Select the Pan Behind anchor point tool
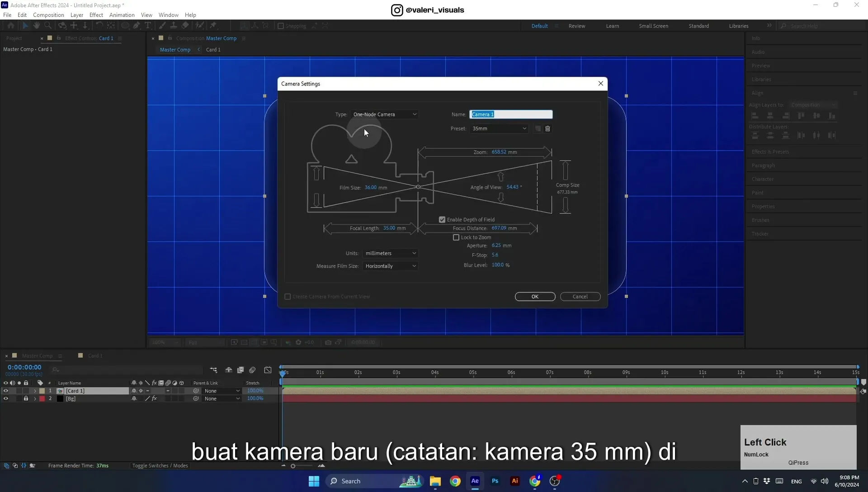 pos(111,26)
